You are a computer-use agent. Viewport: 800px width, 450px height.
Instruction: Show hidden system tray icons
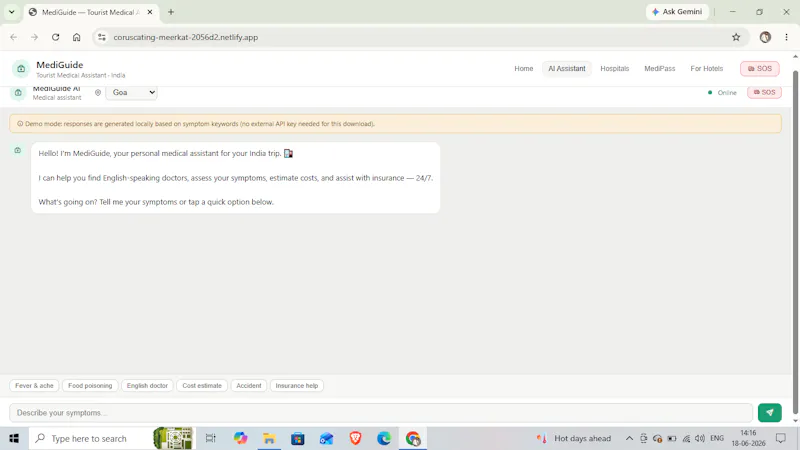point(629,438)
